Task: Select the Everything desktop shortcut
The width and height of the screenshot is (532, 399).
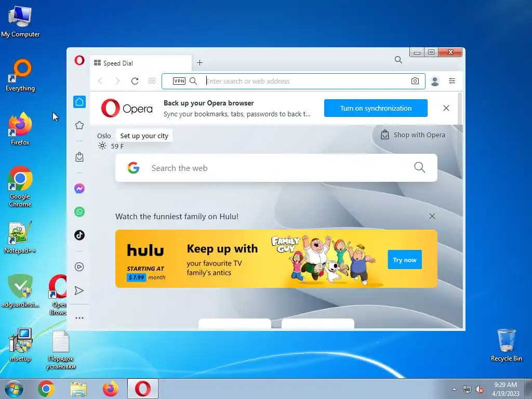Action: pos(20,76)
